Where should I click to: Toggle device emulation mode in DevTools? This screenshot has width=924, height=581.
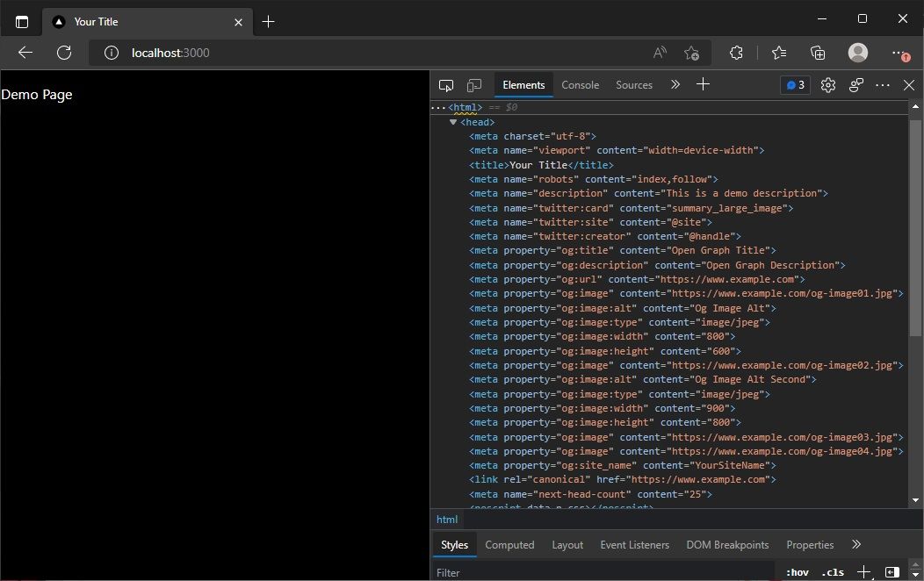pyautogui.click(x=474, y=84)
